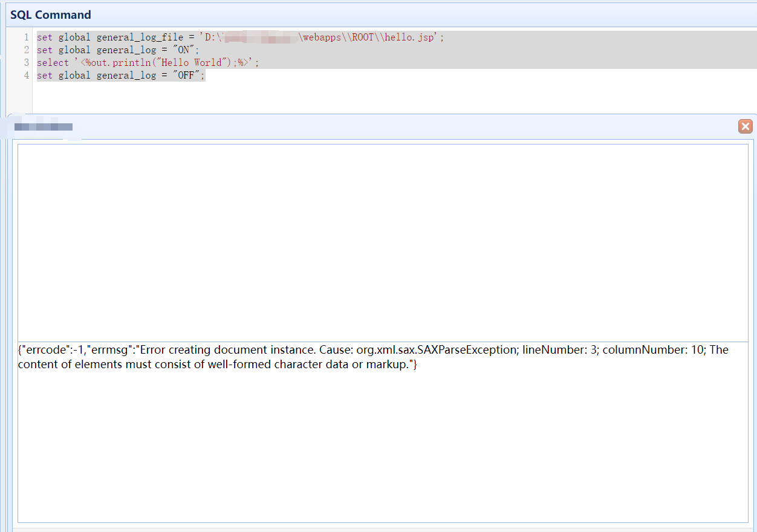Click the SQL Command panel title
The width and height of the screenshot is (757, 532).
(x=51, y=15)
